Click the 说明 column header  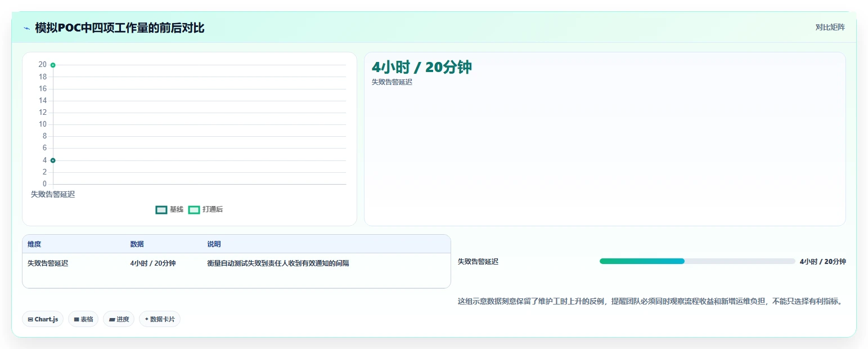(x=214, y=244)
